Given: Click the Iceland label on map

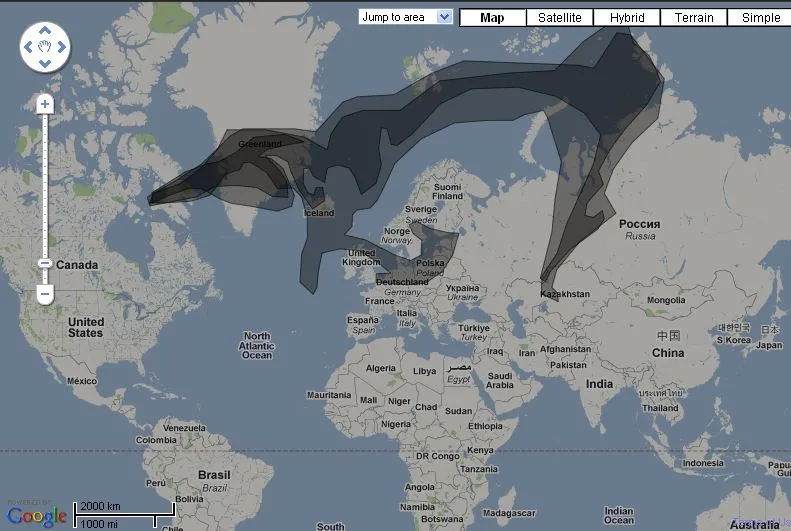Looking at the screenshot, I should [319, 213].
